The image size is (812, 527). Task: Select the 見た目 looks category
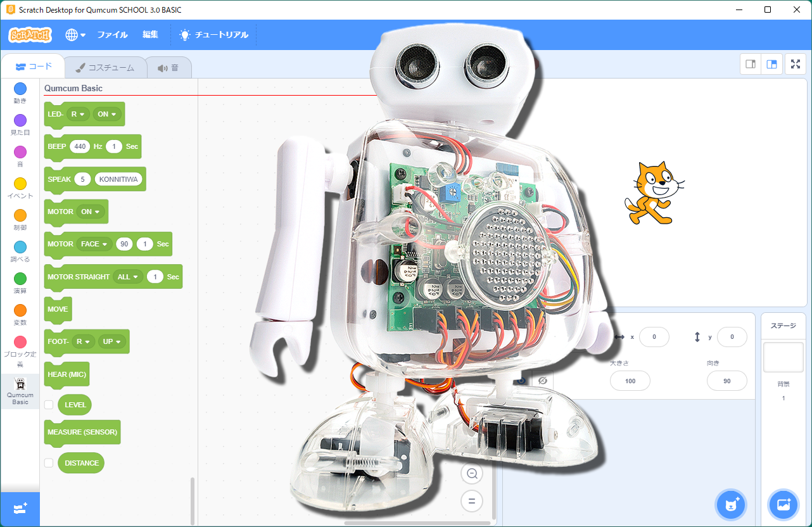[20, 125]
